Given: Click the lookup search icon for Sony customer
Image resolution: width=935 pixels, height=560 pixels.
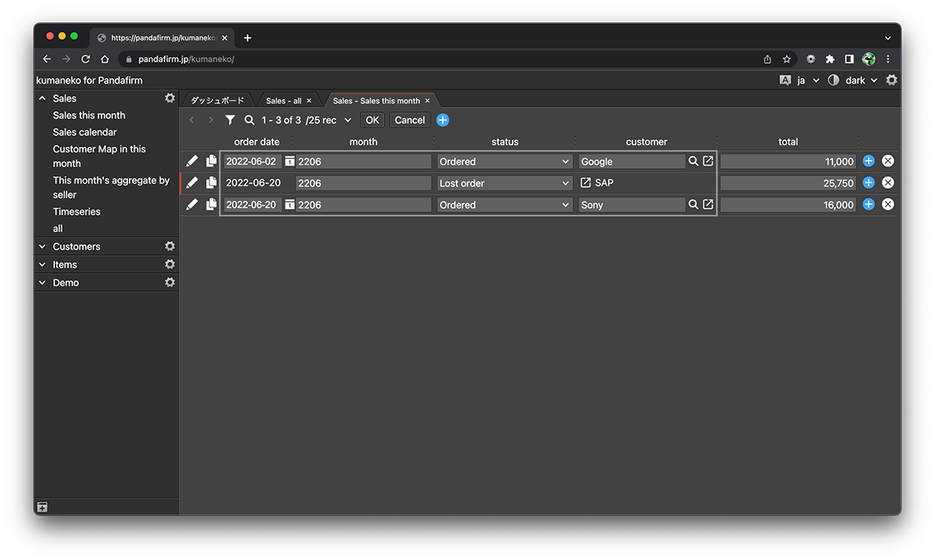Looking at the screenshot, I should 693,205.
